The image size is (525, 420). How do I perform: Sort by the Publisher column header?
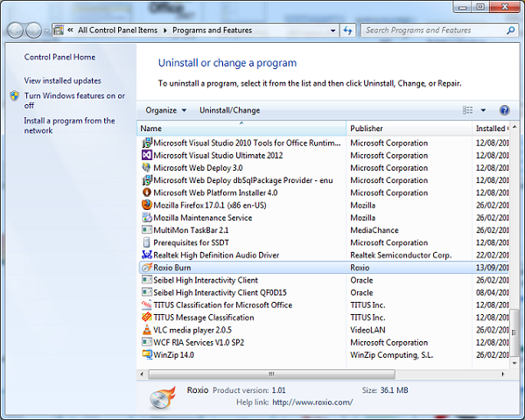[x=409, y=129]
